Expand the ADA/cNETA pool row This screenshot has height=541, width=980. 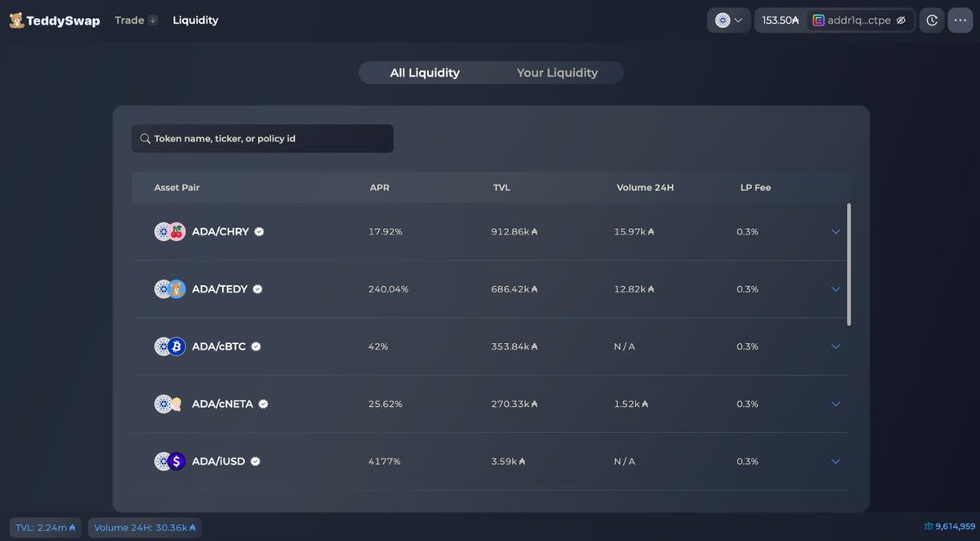click(x=835, y=404)
